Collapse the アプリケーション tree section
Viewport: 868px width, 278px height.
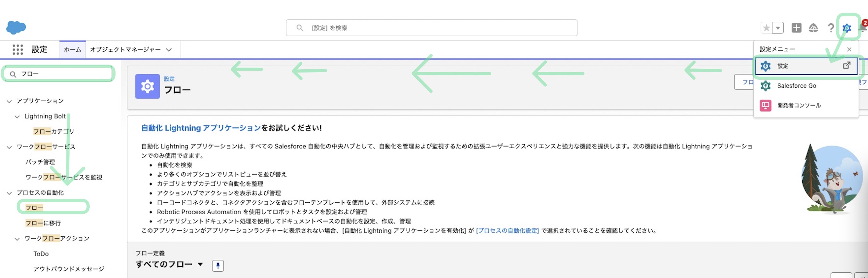click(9, 101)
